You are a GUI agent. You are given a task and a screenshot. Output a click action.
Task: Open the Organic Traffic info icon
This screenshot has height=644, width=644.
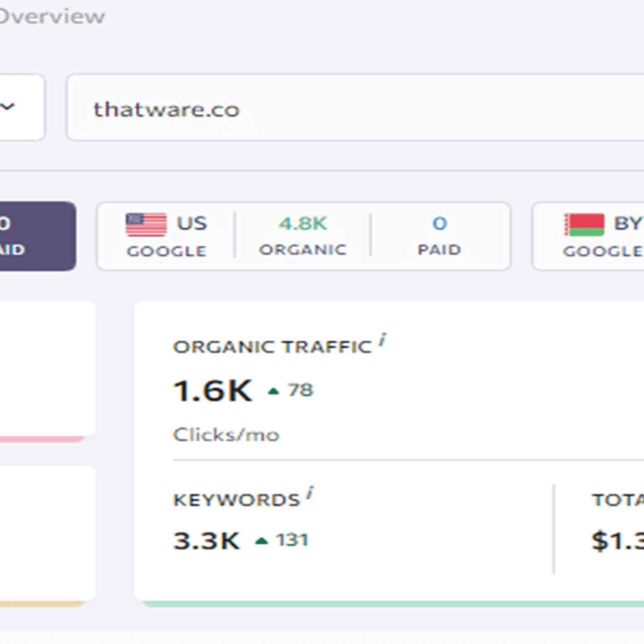click(x=382, y=339)
